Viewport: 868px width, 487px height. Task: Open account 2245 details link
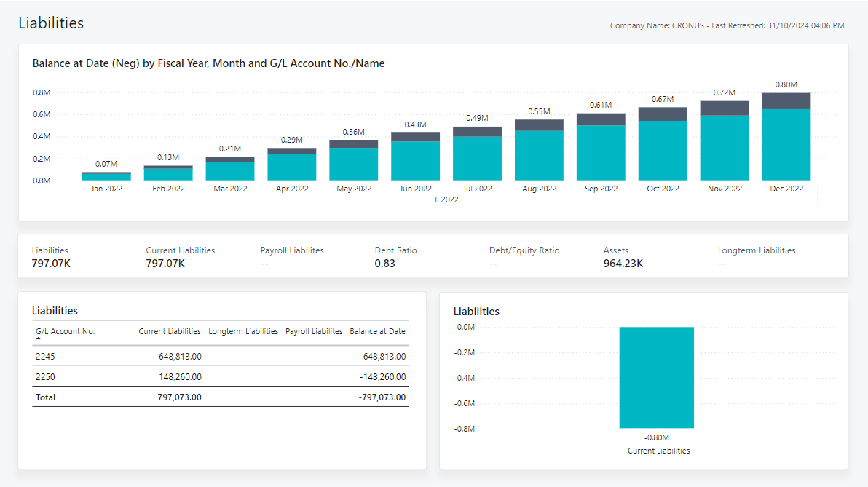44,356
